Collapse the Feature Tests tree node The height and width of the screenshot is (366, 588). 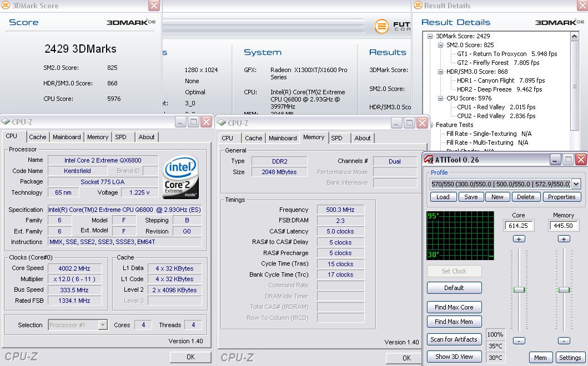pos(431,125)
